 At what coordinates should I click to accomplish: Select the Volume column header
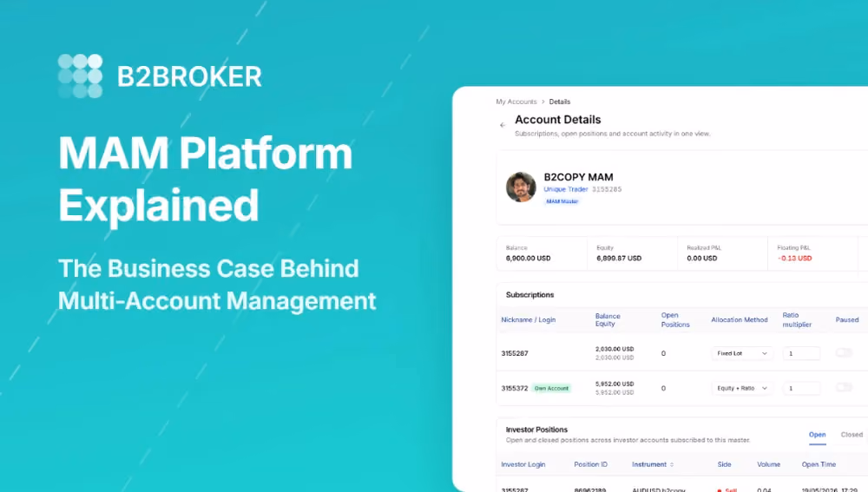click(x=768, y=465)
